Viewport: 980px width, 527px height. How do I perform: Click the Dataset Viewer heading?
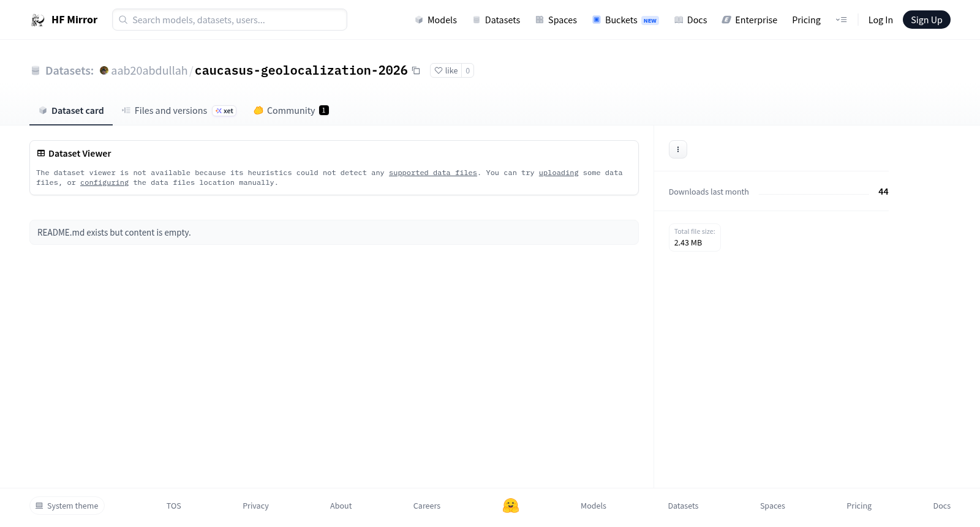pyautogui.click(x=80, y=153)
